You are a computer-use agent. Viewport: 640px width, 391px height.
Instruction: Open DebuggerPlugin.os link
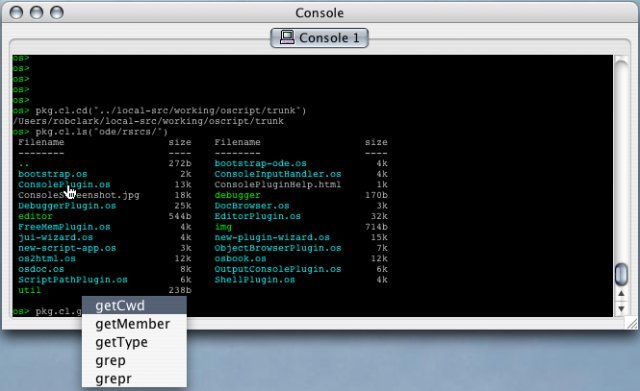67,206
